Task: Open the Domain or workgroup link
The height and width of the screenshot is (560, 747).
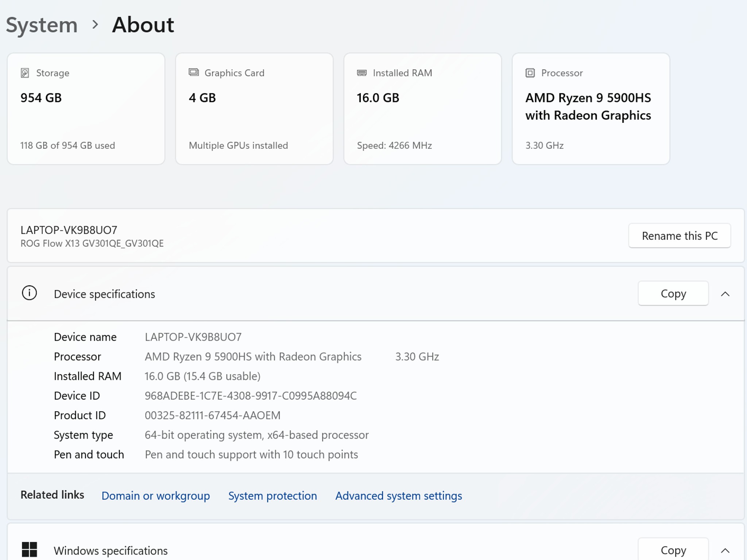Action: (x=155, y=496)
